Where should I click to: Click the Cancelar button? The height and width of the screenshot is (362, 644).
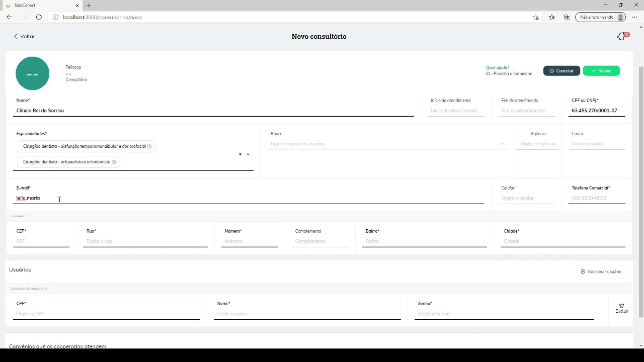561,71
